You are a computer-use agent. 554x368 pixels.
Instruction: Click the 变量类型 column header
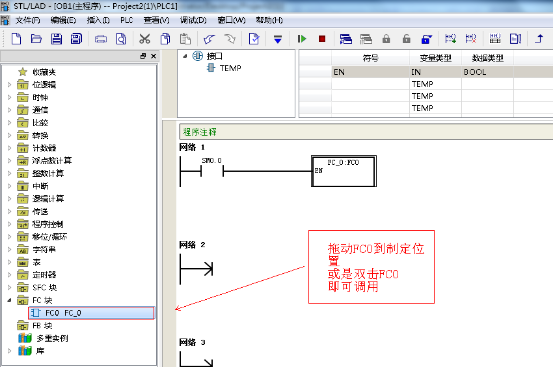435,58
